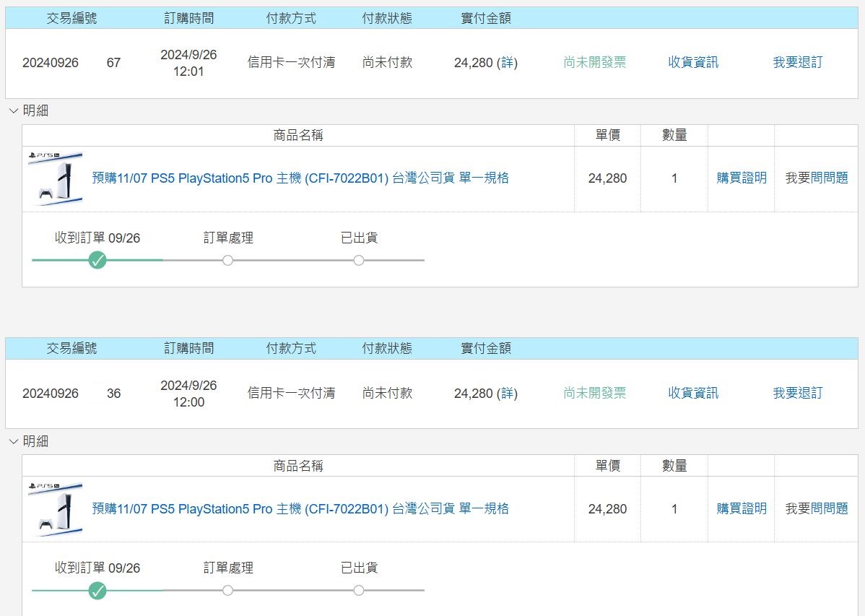Click 尚未付款 payment status of order 67
Viewport: 865px width, 616px height.
387,62
